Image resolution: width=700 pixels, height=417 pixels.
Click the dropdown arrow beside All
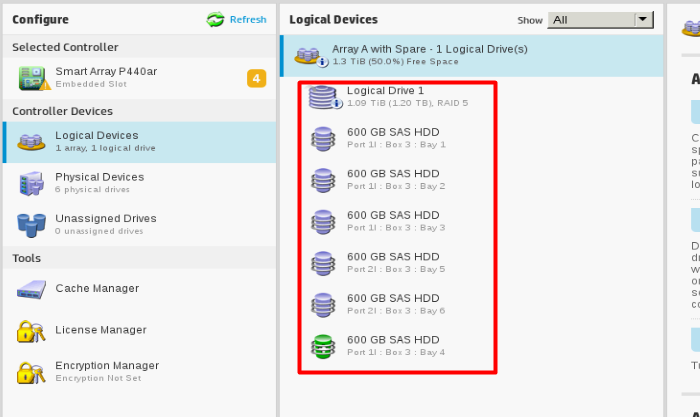coord(643,20)
